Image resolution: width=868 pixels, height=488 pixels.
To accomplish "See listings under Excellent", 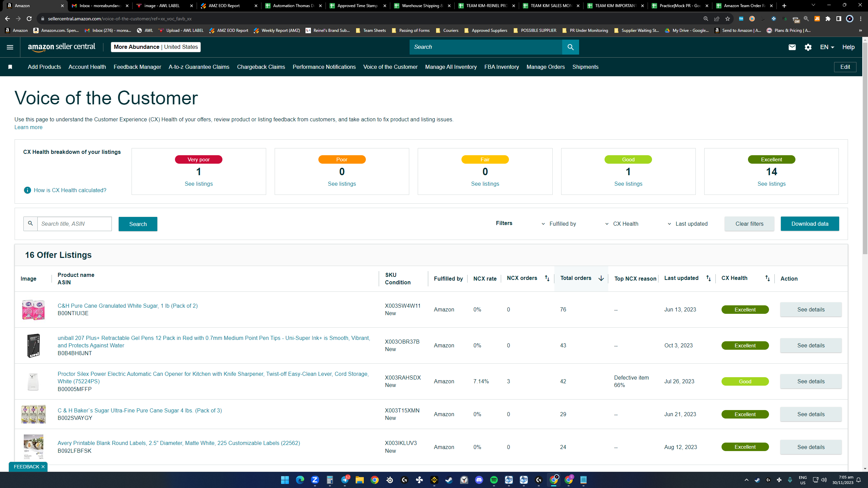I will click(771, 184).
